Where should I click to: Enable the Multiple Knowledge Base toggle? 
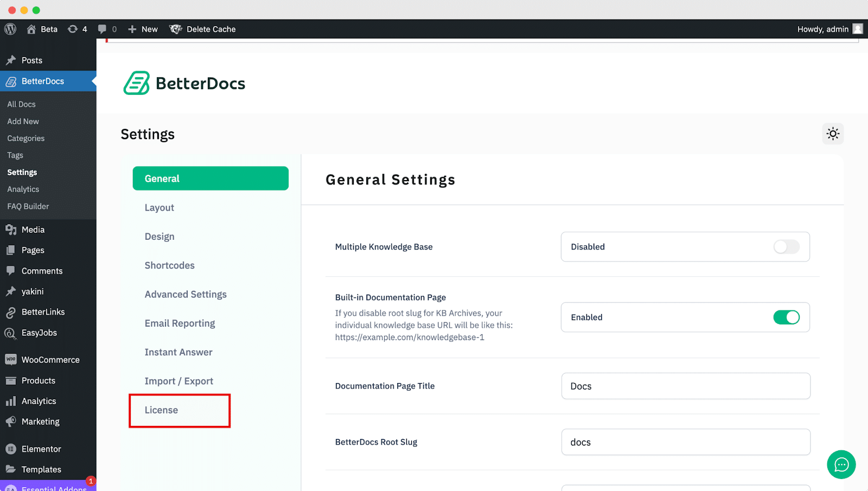(x=786, y=246)
